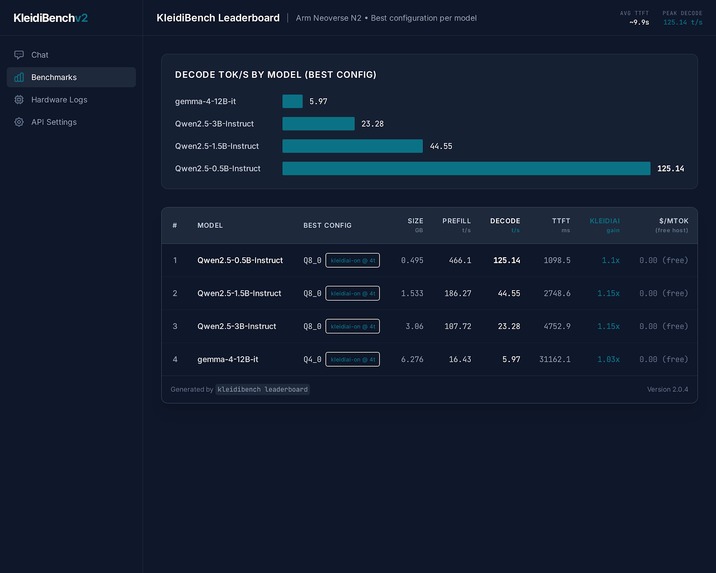Viewport: 716px width, 573px height.
Task: Click kleidiai-on badge in Qwen2.5-0.5B-Instruct row
Action: point(353,260)
